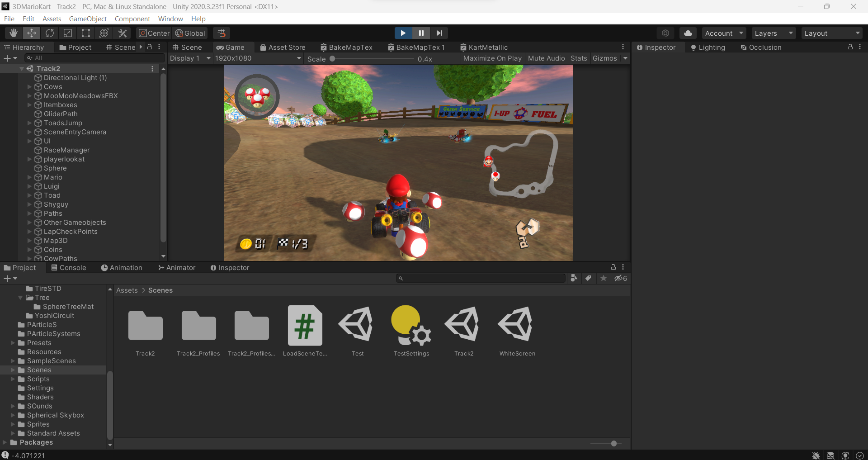Viewport: 868px width, 460px height.
Task: Open the Project create plus button
Action: [x=10, y=279]
